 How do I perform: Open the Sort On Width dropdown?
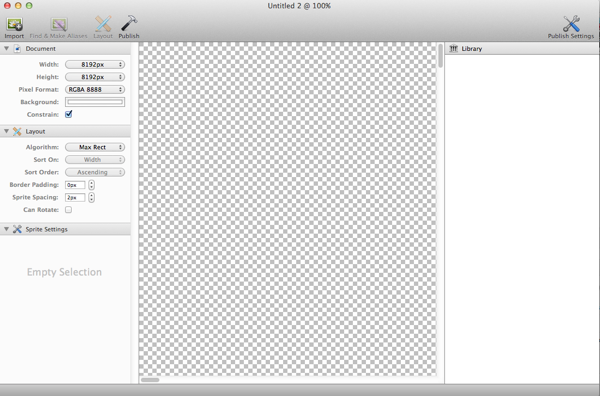[x=95, y=160]
